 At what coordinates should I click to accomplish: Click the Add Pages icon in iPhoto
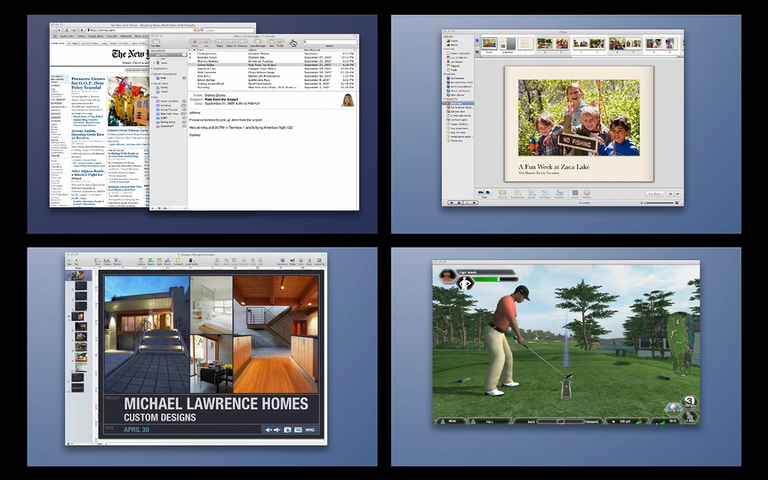545,192
